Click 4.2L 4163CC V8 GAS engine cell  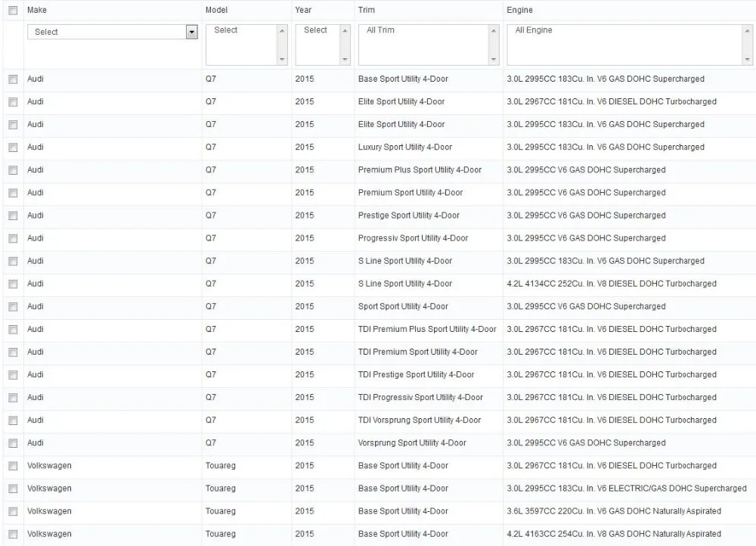point(614,533)
